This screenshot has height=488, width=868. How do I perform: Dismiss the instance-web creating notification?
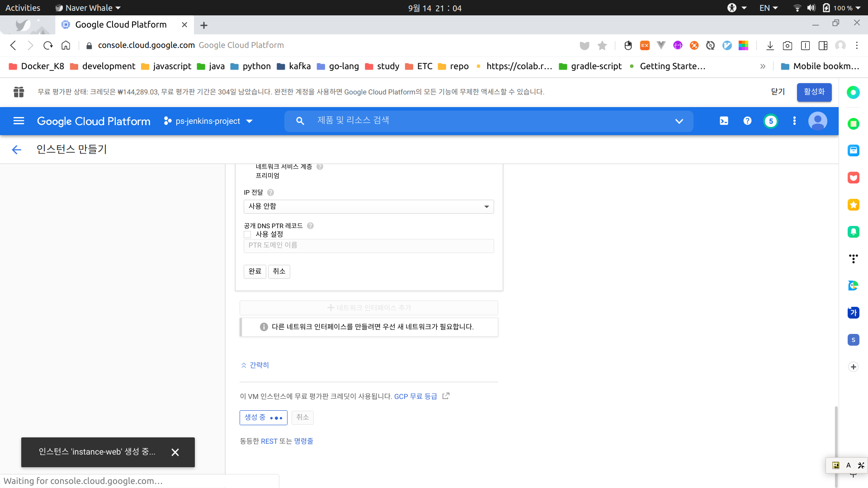coord(175,452)
